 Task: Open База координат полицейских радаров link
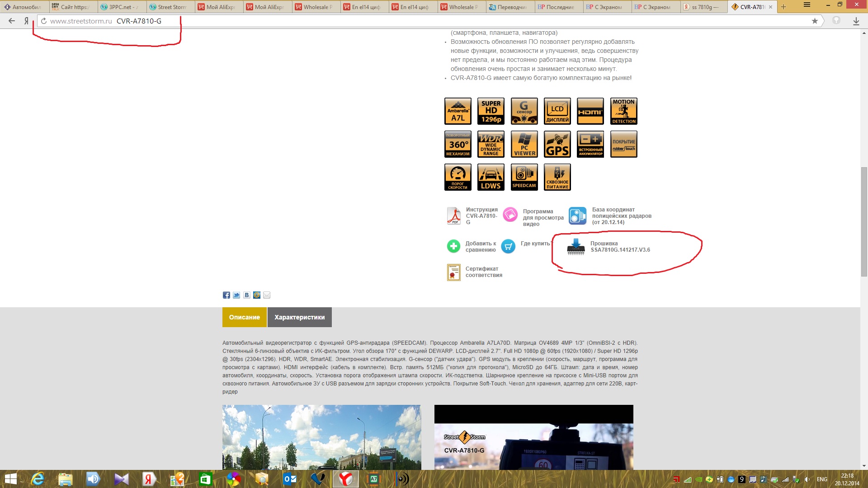(x=622, y=216)
